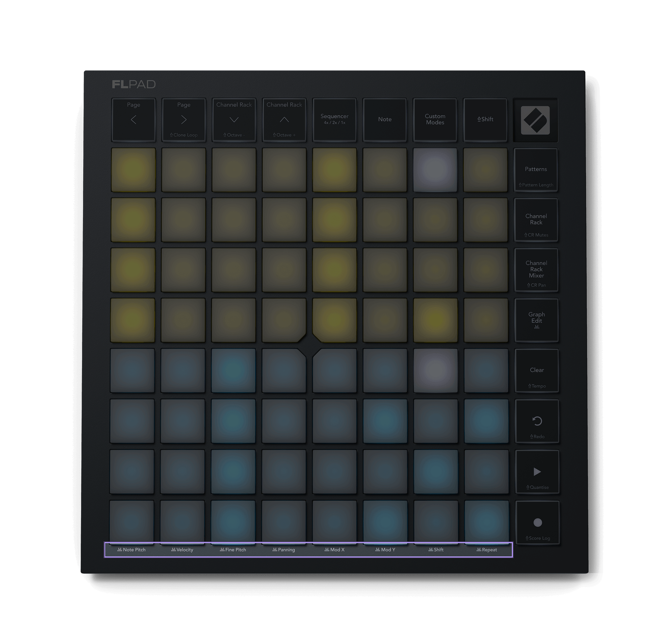Tap the pad above bottom Shift label
The width and height of the screenshot is (669, 644).
(x=436, y=522)
